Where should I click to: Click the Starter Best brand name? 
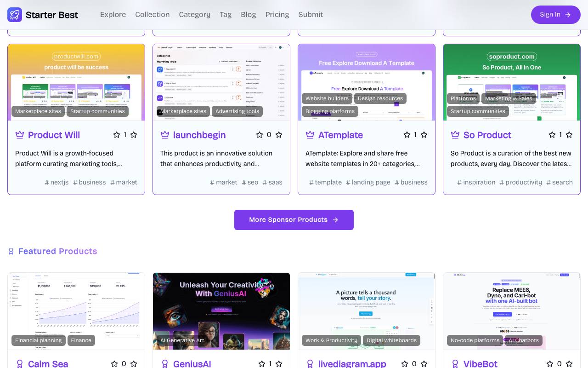52,15
